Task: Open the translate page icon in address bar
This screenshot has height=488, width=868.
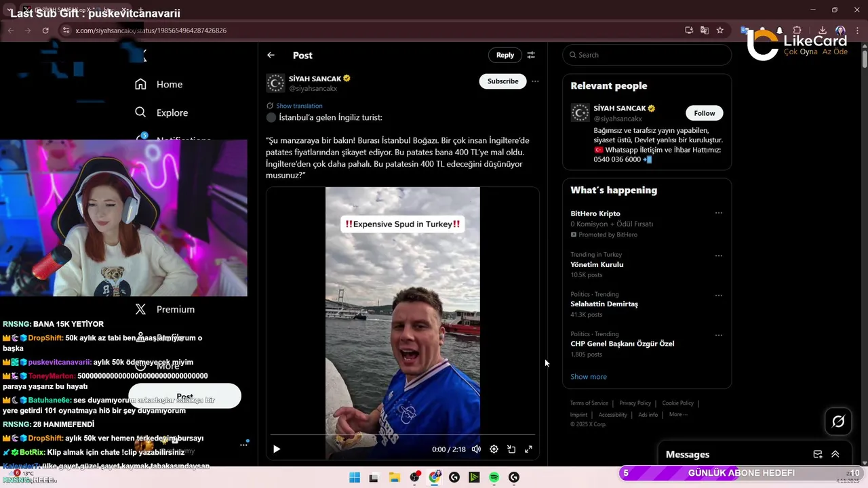Action: pos(705,30)
